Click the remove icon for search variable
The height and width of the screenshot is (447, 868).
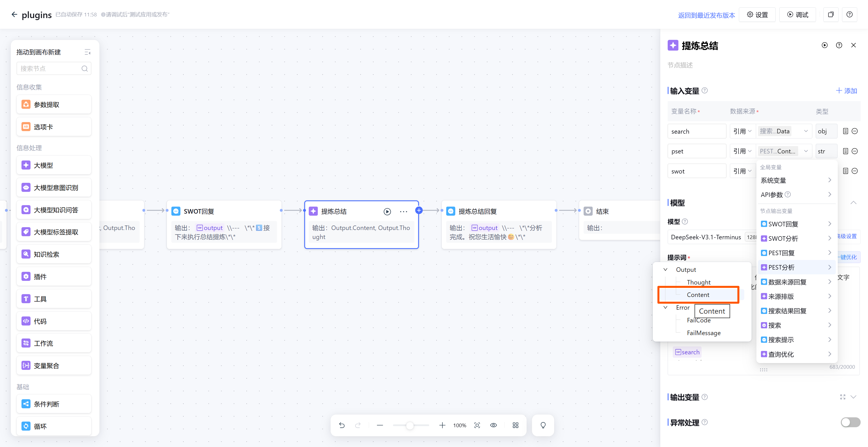855,131
